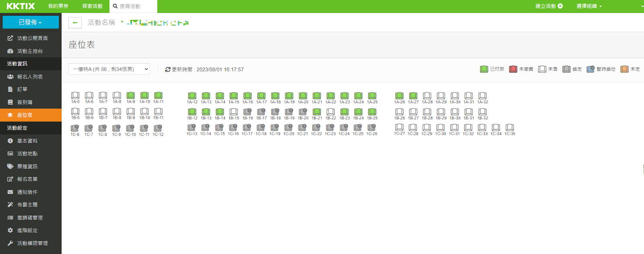The image size is (644, 254).
Task: Click the 未售 white legend icon
Action: tap(542, 69)
